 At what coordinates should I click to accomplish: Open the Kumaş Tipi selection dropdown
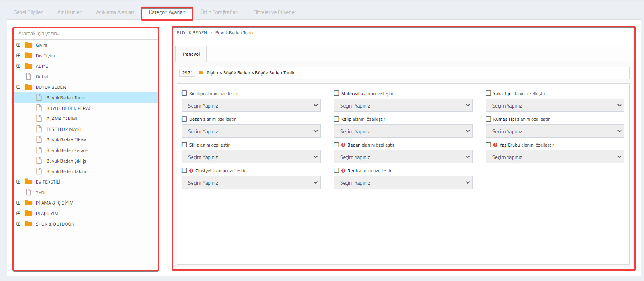(x=555, y=131)
